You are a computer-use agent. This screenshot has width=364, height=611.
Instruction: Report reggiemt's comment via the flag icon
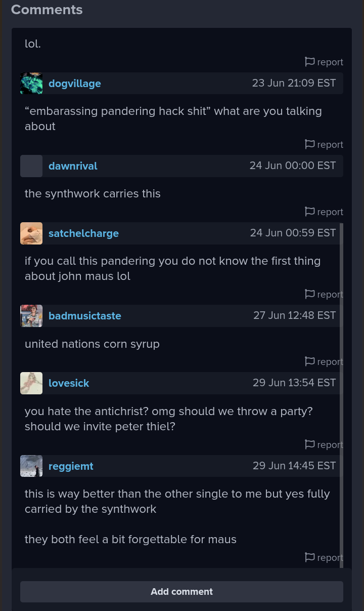tap(310, 557)
